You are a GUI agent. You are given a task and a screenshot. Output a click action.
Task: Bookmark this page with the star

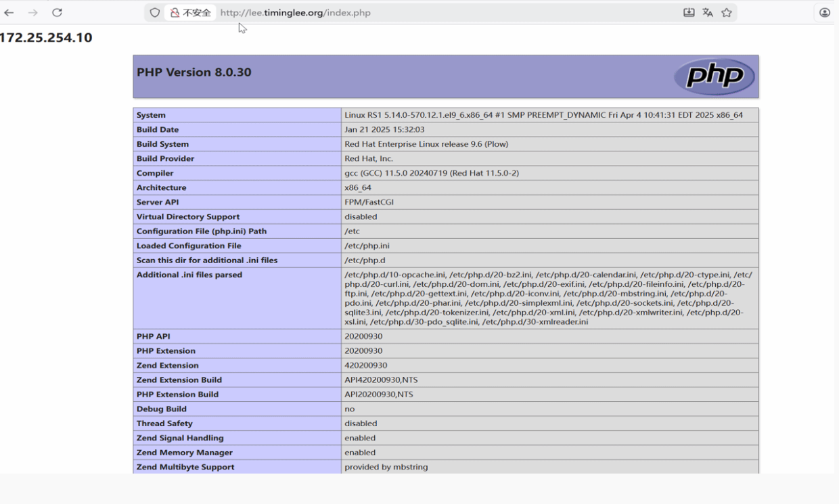pyautogui.click(x=727, y=12)
